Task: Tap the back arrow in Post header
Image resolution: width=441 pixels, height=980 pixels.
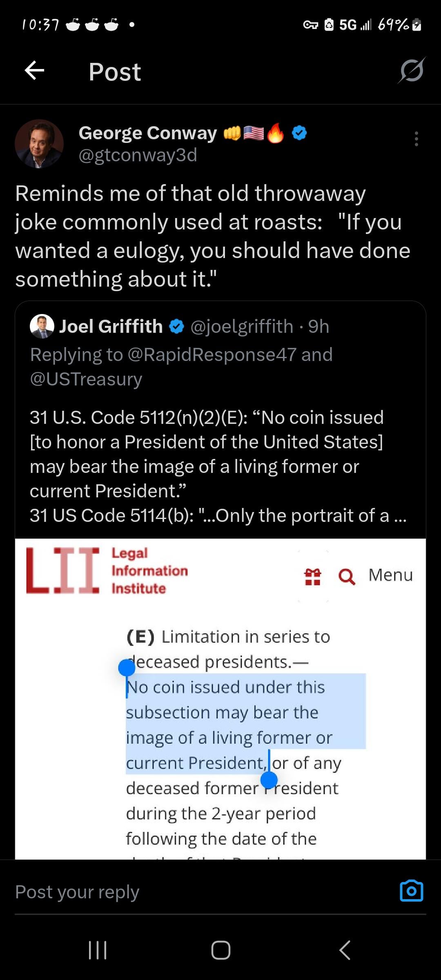Action: click(x=34, y=71)
